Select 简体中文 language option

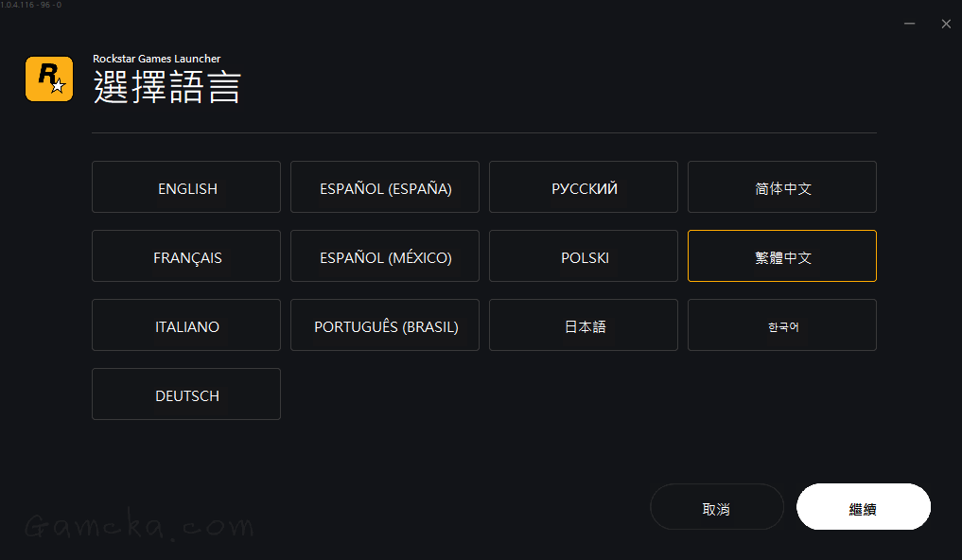click(x=782, y=187)
